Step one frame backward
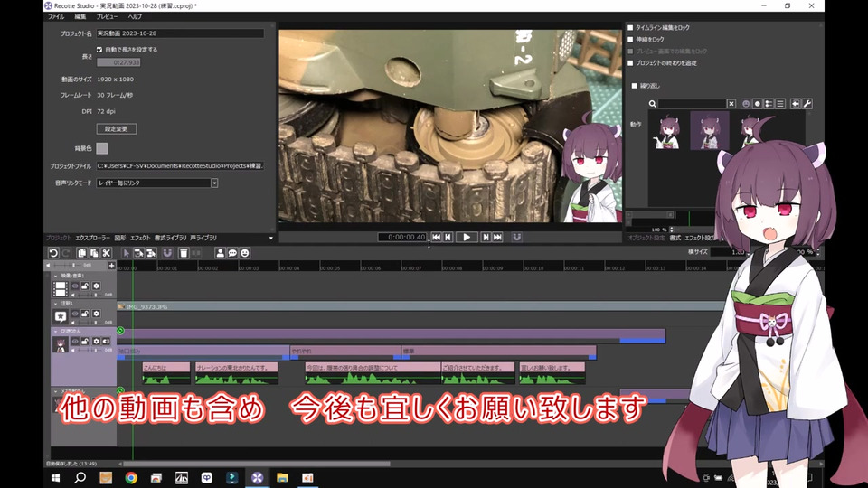This screenshot has width=868, height=488. (x=448, y=237)
